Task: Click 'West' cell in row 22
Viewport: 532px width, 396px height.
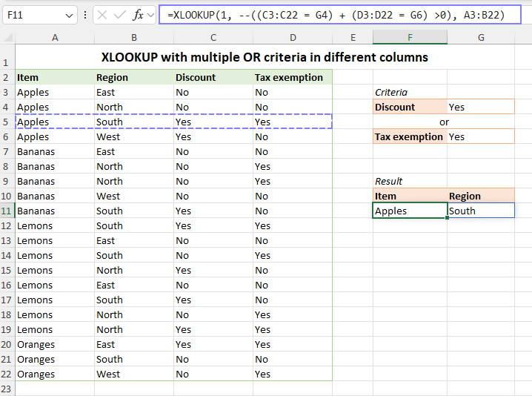Action: [x=134, y=374]
